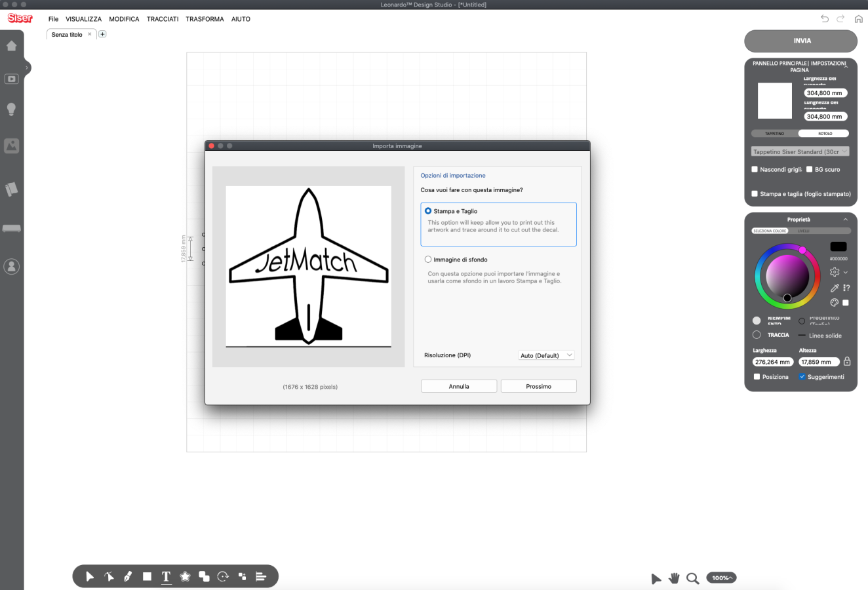This screenshot has width=868, height=590.
Task: Open color settings gear icon
Action: (835, 272)
